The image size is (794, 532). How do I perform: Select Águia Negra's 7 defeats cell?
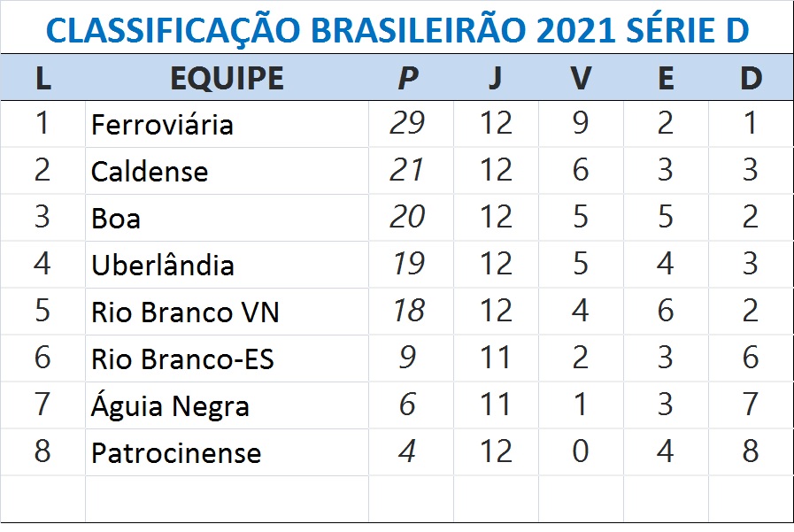[750, 405]
